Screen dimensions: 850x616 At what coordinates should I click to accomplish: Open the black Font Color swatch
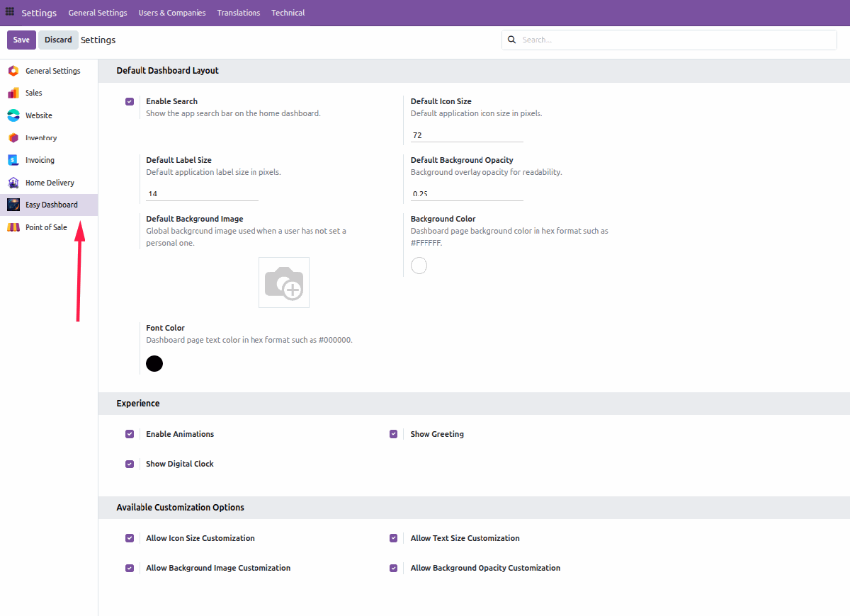click(x=154, y=363)
